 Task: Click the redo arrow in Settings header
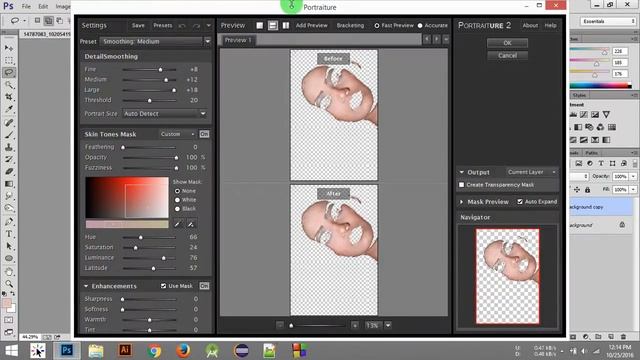click(196, 26)
